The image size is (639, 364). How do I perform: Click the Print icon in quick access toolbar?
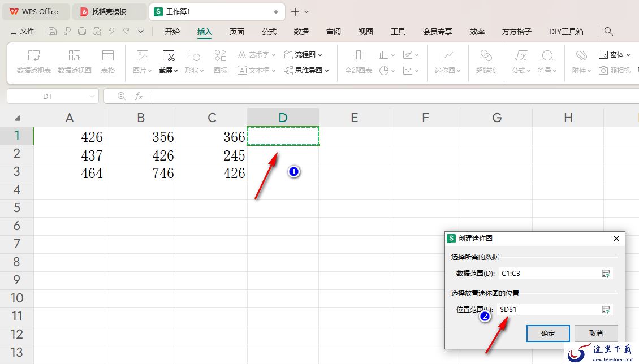82,31
